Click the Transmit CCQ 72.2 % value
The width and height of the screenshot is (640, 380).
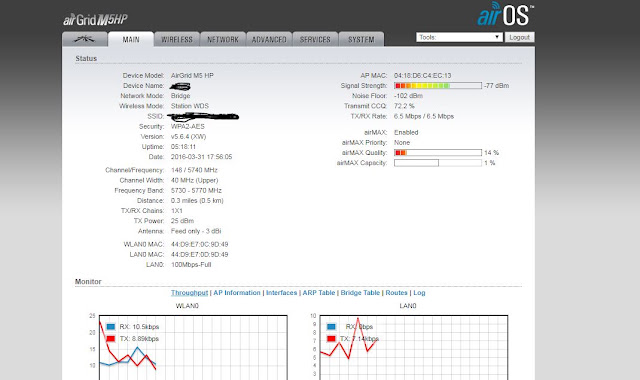pyautogui.click(x=404, y=106)
